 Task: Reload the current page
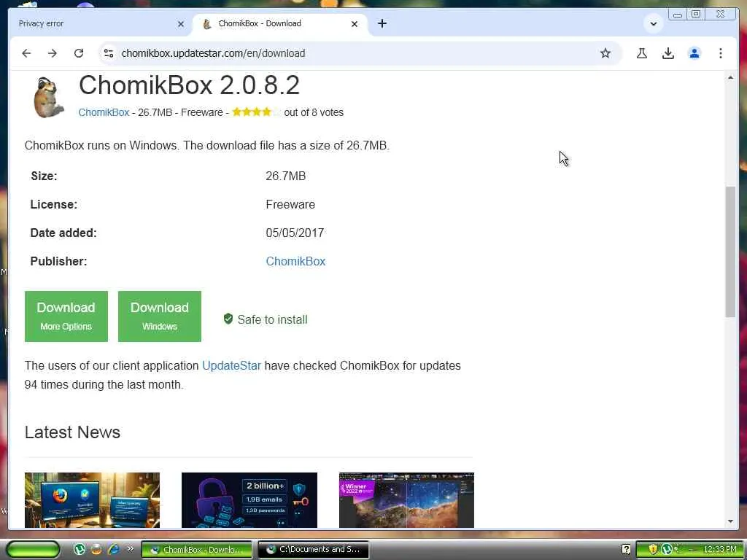tap(79, 53)
